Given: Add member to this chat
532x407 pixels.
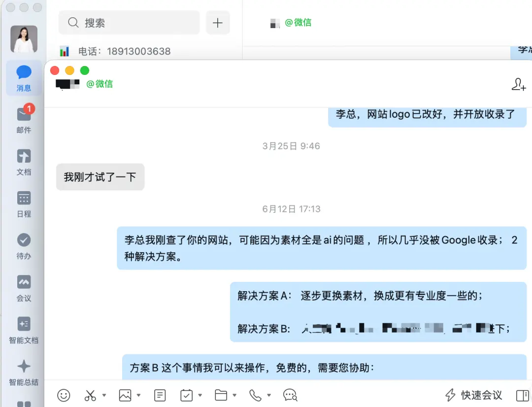Looking at the screenshot, I should click(x=519, y=84).
